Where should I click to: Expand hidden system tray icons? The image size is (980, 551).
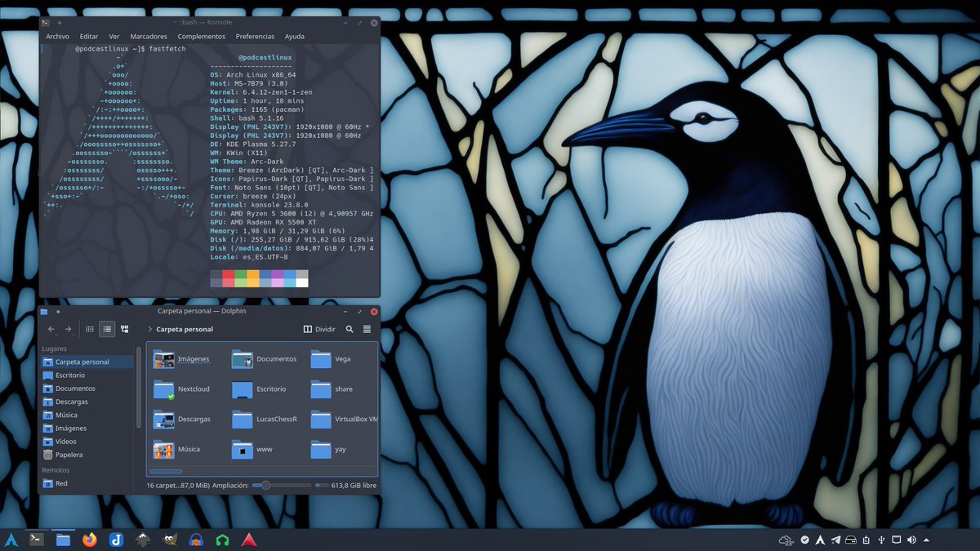point(927,540)
